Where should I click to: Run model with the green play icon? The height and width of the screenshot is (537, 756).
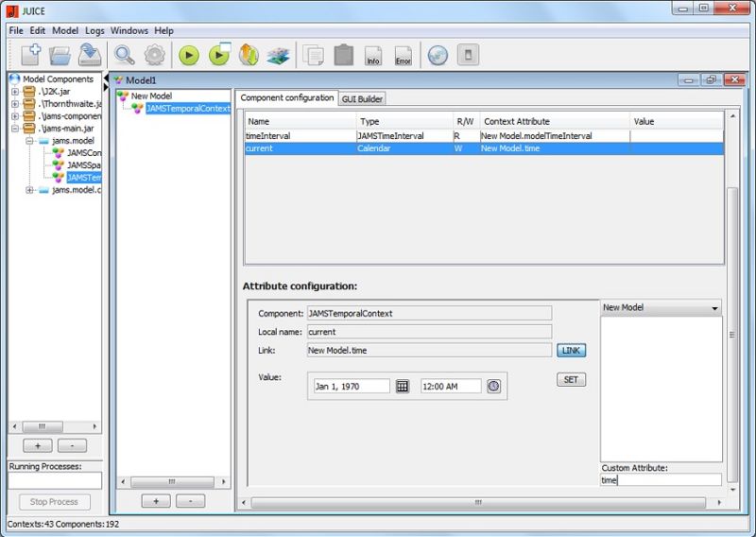(x=189, y=55)
